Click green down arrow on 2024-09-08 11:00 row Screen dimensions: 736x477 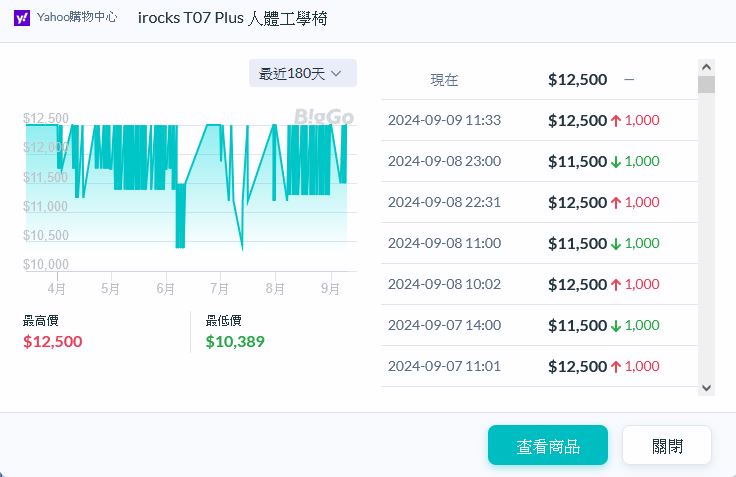click(616, 243)
